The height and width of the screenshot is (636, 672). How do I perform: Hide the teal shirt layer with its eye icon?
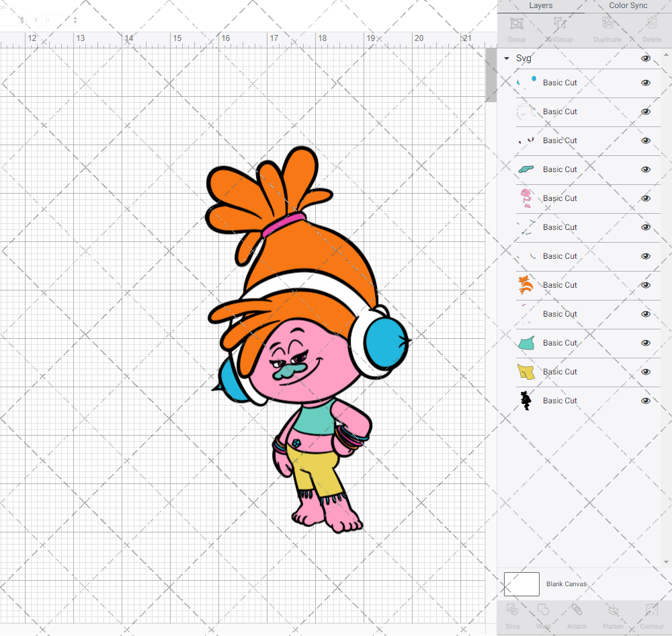pyautogui.click(x=646, y=343)
